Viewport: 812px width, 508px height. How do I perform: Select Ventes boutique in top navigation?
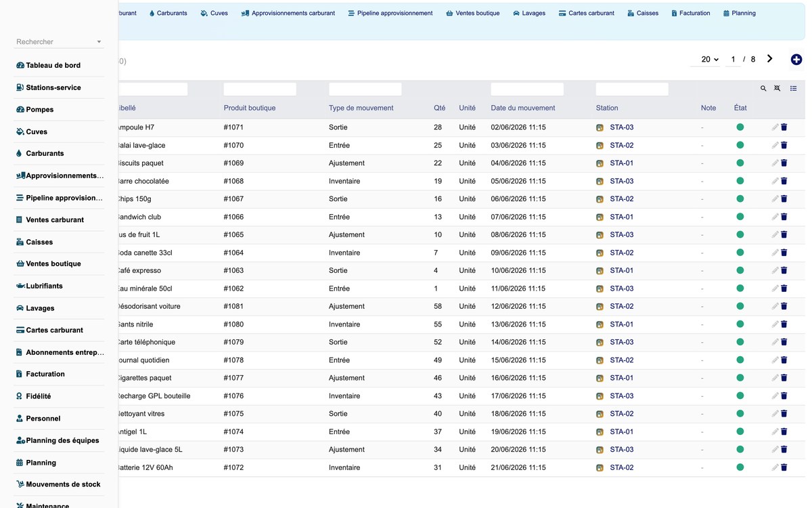[x=473, y=13]
